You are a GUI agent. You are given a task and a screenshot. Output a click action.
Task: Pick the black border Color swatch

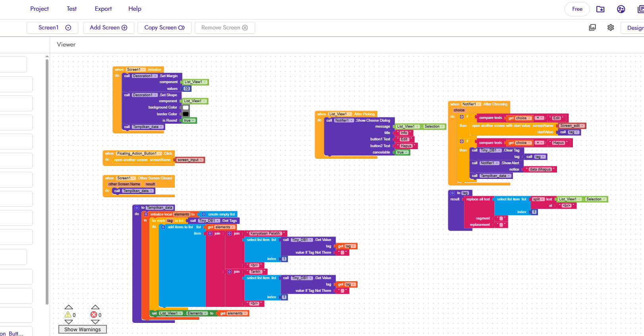click(x=186, y=114)
